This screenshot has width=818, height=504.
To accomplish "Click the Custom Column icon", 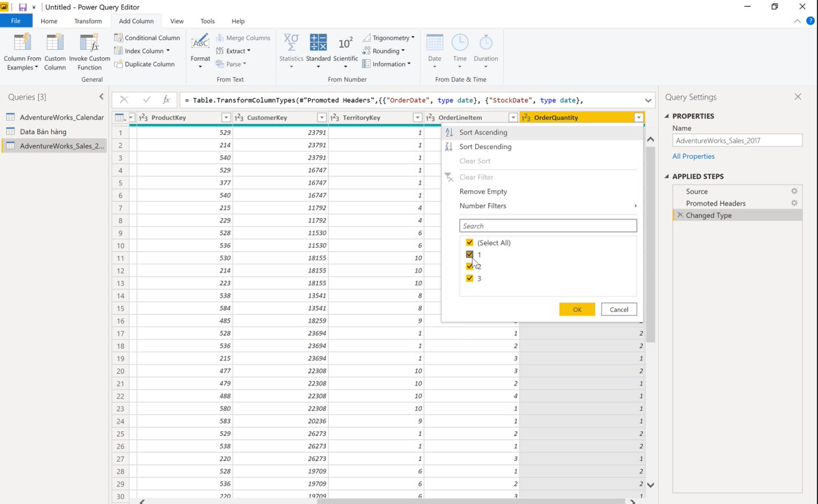I will tap(55, 50).
